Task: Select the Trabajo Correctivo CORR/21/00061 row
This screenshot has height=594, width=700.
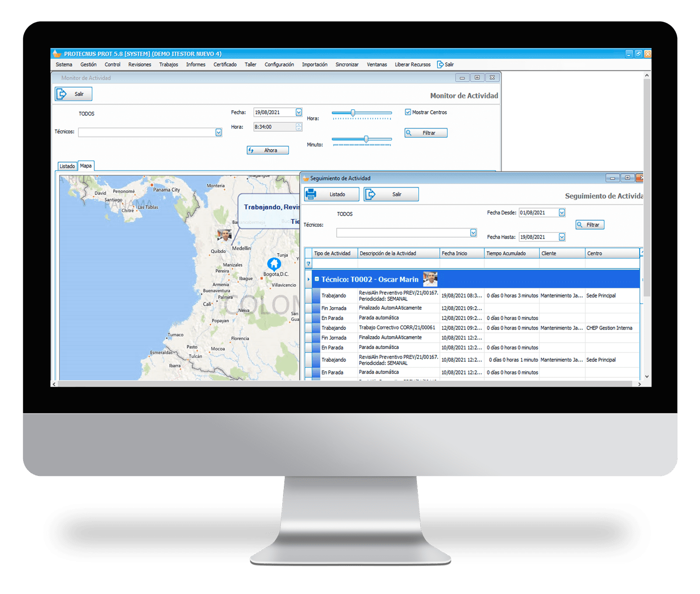Action: click(x=472, y=328)
